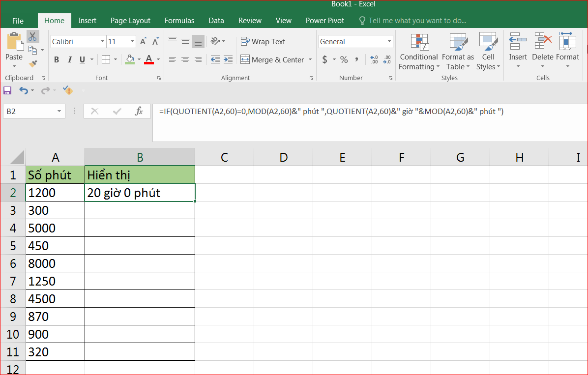Select the Format Painter brush
588x375 pixels.
[x=32, y=64]
